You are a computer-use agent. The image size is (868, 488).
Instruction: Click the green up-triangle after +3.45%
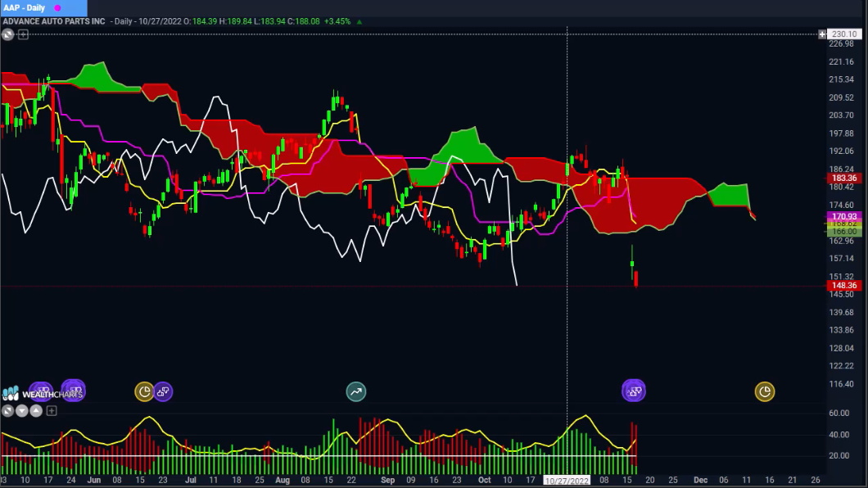click(x=359, y=22)
